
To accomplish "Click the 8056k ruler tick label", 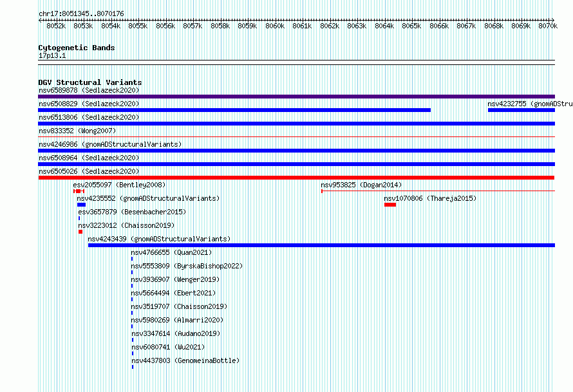I will click(165, 26).
